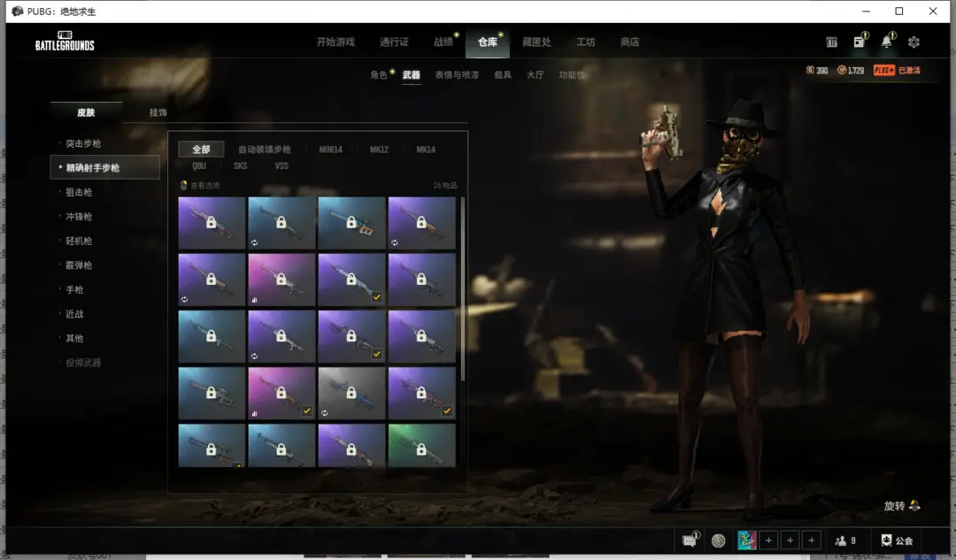Image resolution: width=956 pixels, height=560 pixels.
Task: Click the mouse icon beside 查看选项
Action: (x=183, y=185)
